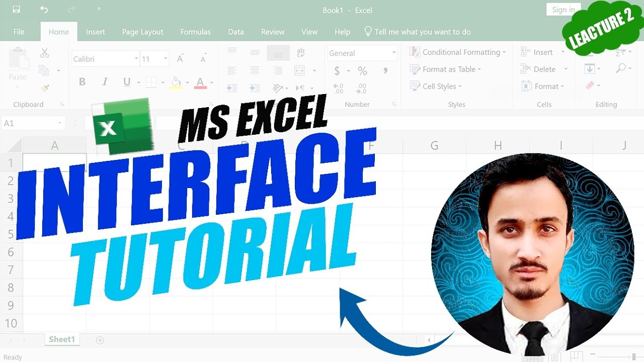Toggle Bottom Align button
The image size is (644, 362).
pyautogui.click(x=278, y=53)
